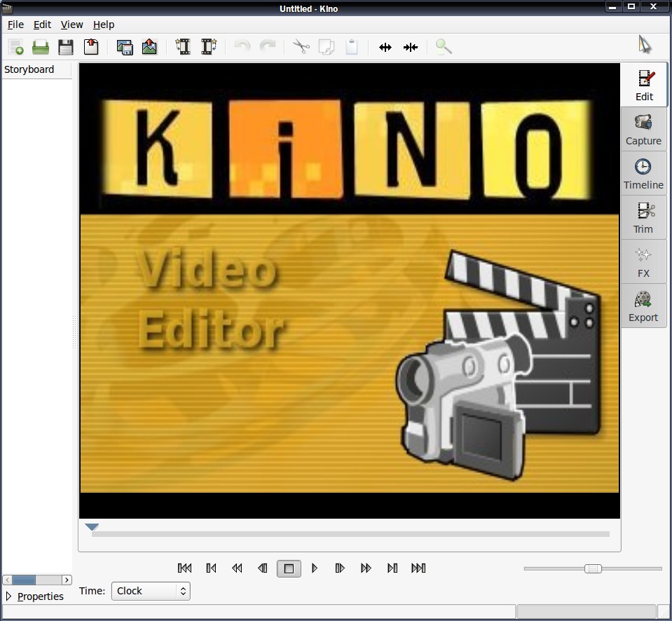The image size is (672, 621).
Task: Open the Help menu
Action: pyautogui.click(x=104, y=25)
